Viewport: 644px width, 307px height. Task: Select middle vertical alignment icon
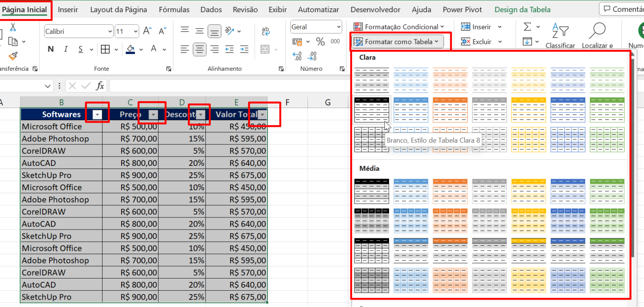(x=200, y=31)
